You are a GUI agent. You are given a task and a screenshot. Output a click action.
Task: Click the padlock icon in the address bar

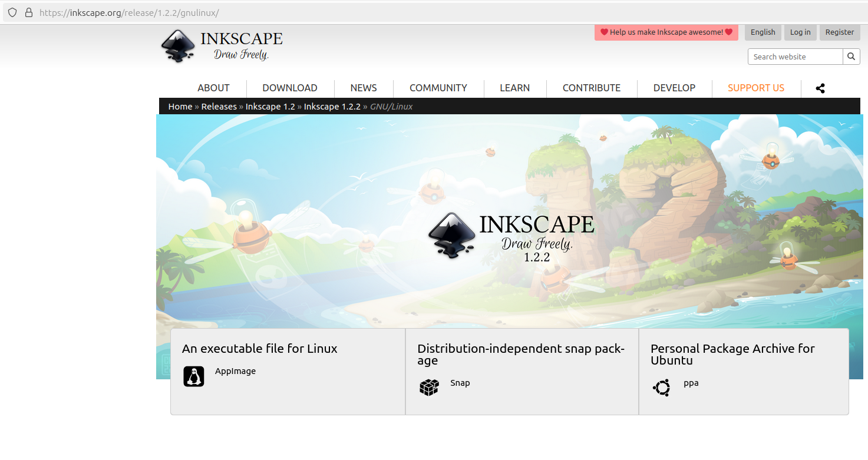[x=28, y=12]
